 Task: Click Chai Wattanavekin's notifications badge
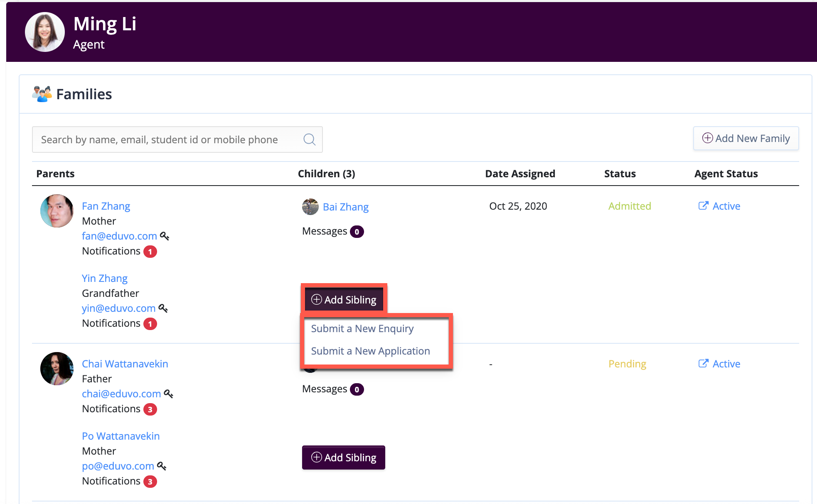pyautogui.click(x=150, y=409)
